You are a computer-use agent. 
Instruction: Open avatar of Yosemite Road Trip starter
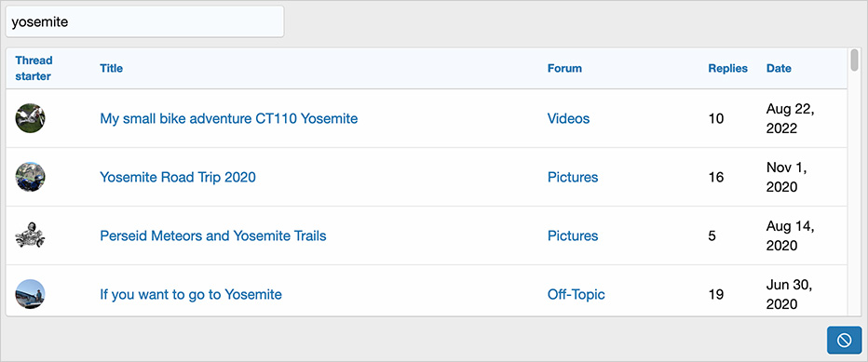coord(31,177)
